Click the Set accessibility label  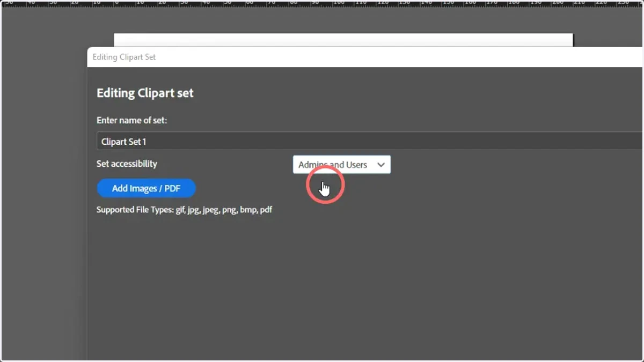point(127,164)
